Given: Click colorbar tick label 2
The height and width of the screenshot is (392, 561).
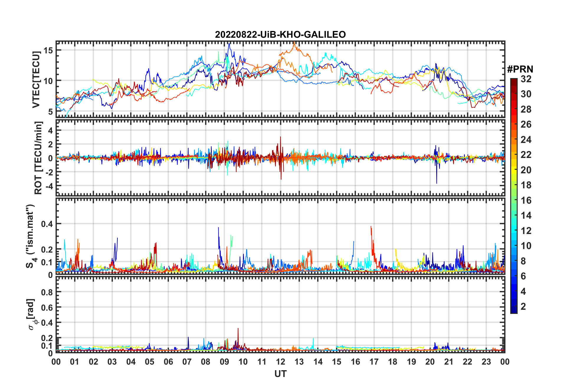Looking at the screenshot, I should click(523, 306).
